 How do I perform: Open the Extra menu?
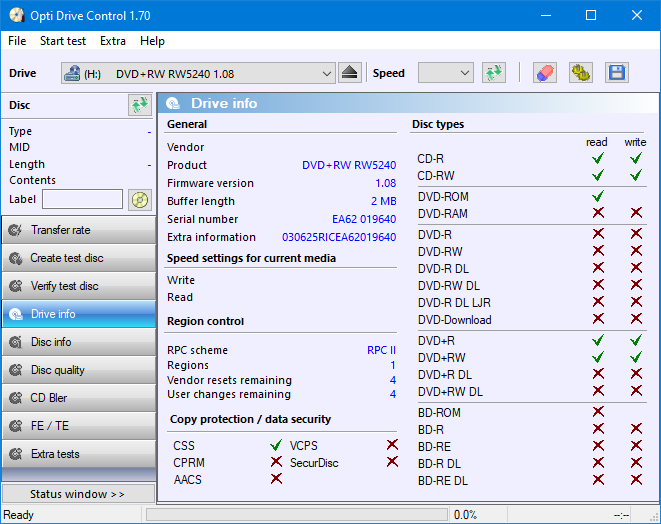pyautogui.click(x=113, y=41)
